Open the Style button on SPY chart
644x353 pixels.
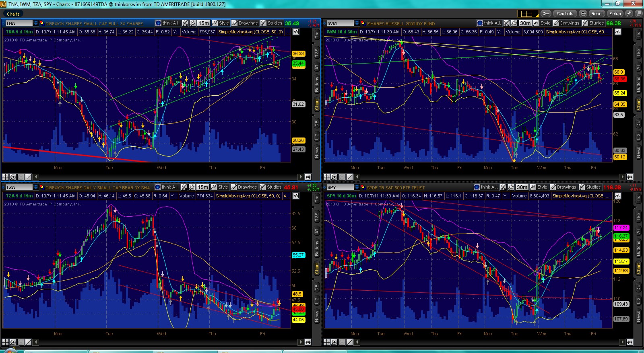point(539,187)
